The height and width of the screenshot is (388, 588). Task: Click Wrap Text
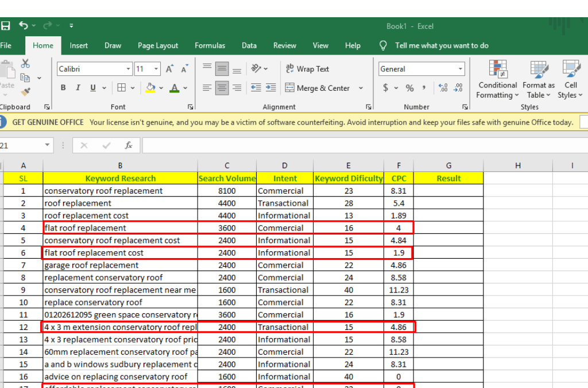click(307, 69)
